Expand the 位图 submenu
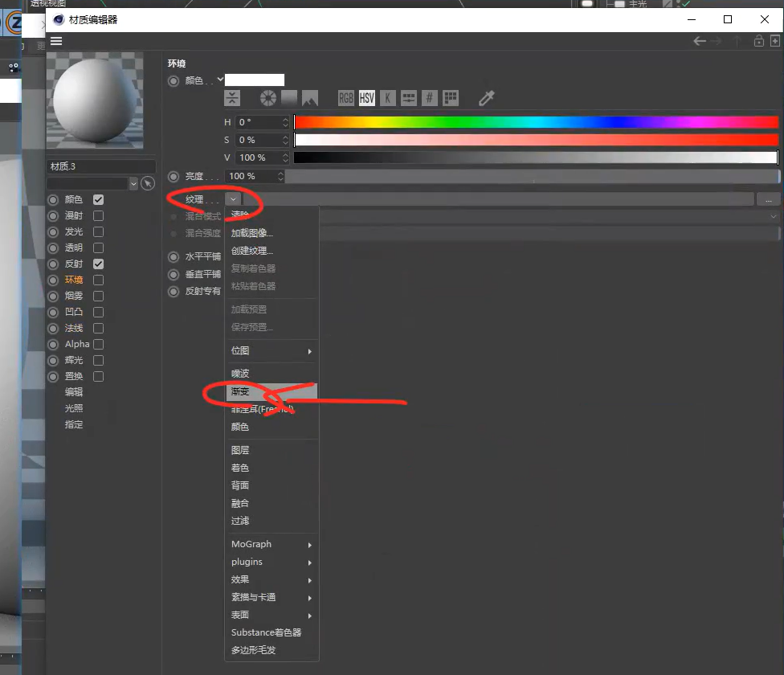 tap(271, 350)
